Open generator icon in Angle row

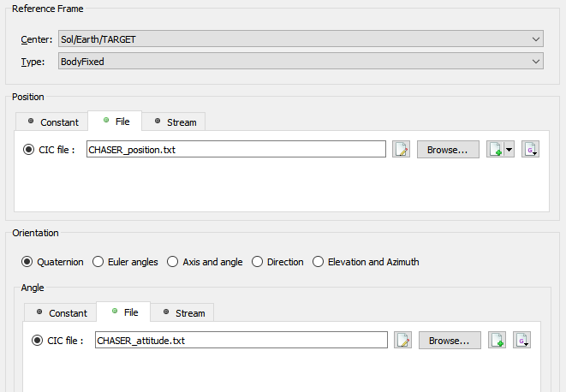[522, 341]
